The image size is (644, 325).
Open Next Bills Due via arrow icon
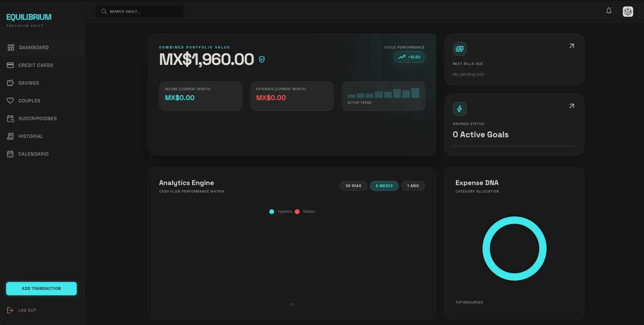pyautogui.click(x=572, y=46)
